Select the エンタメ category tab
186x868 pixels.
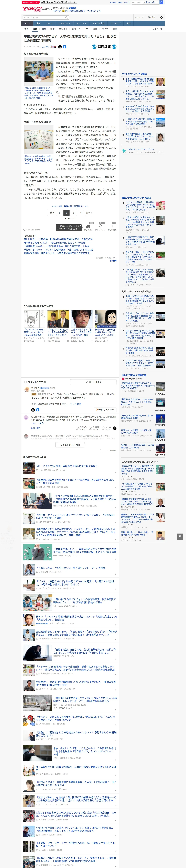(63, 29)
